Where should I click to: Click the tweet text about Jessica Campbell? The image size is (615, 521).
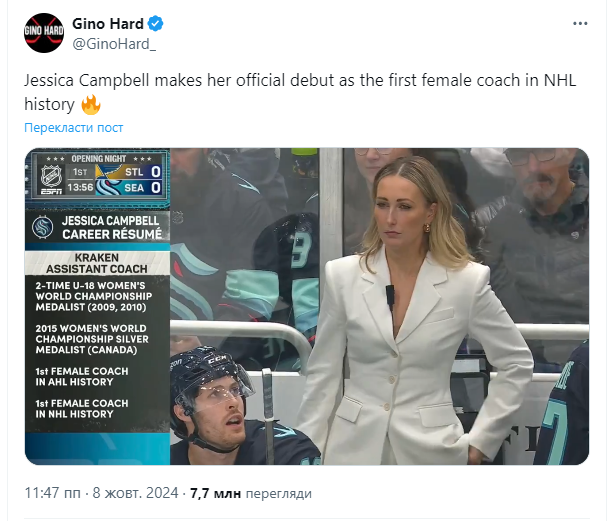pyautogui.click(x=300, y=92)
